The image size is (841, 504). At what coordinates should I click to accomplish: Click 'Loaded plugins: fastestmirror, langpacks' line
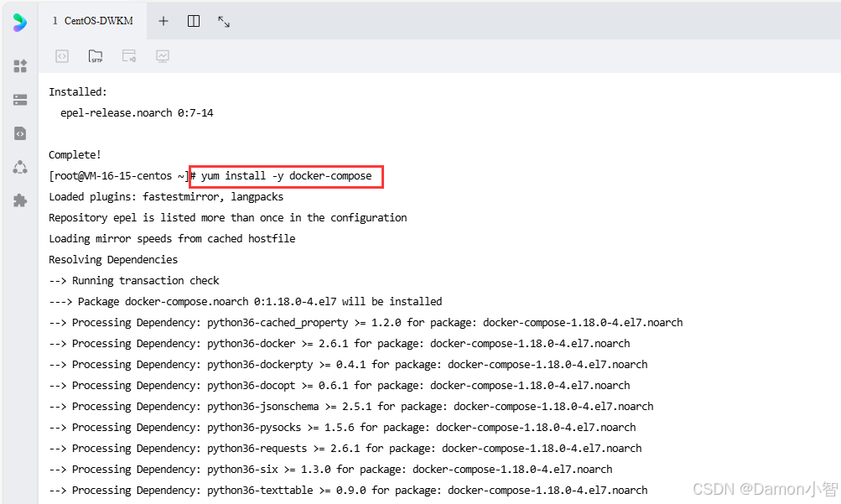[x=166, y=197]
